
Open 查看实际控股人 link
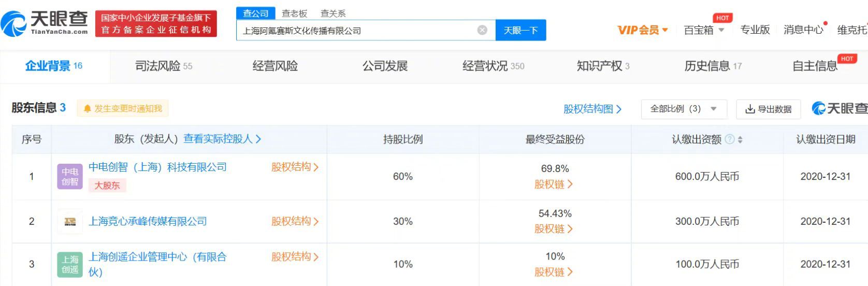tap(222, 139)
